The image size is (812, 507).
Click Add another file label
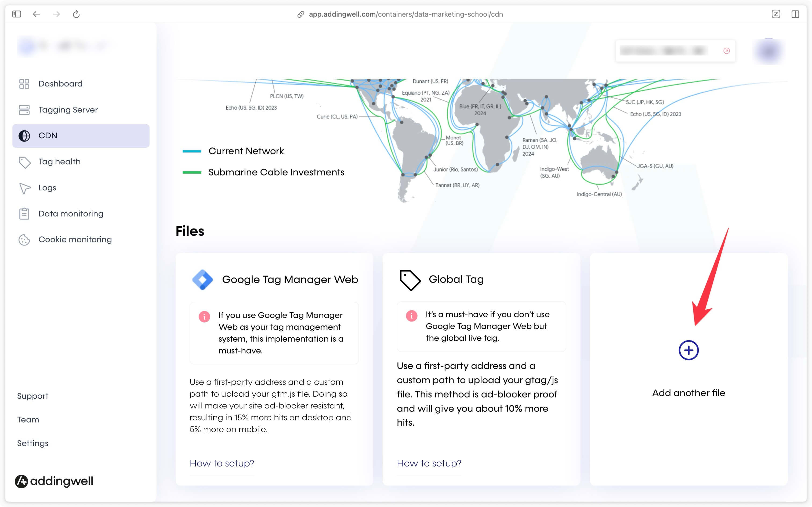coord(689,393)
